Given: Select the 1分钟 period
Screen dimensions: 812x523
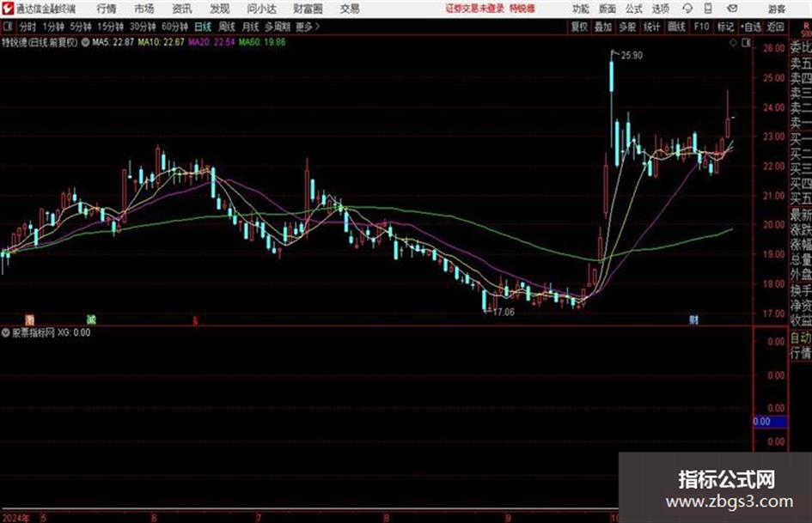Looking at the screenshot, I should (53, 27).
